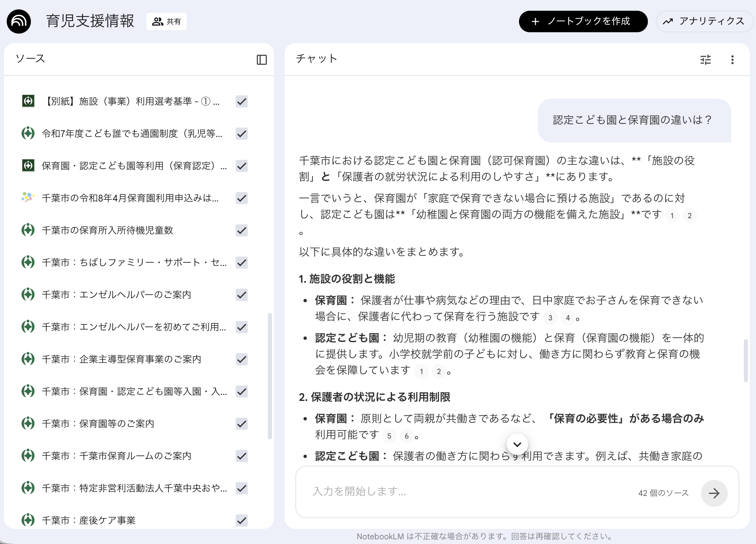Click the green icon beside ちばしファミリー・サポート source

(29, 263)
